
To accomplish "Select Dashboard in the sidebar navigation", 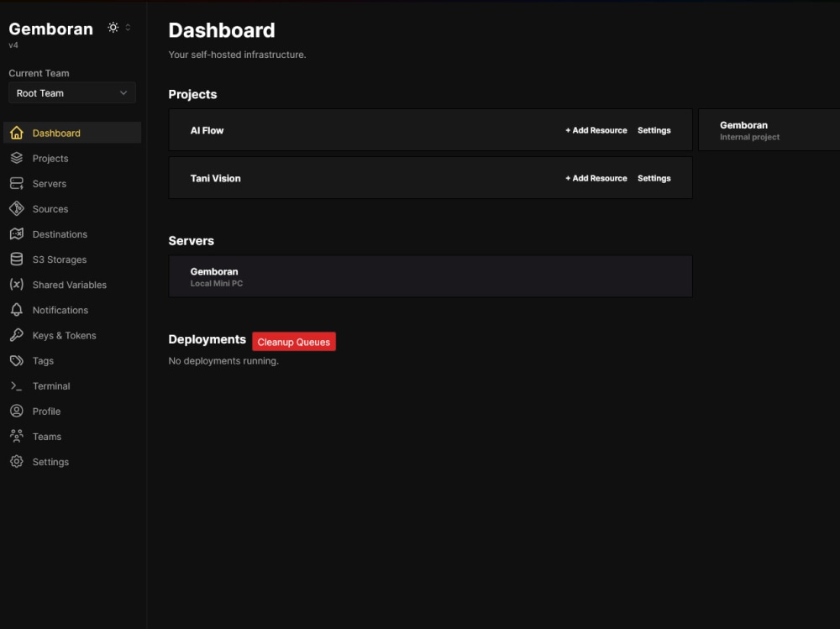I will 56,133.
